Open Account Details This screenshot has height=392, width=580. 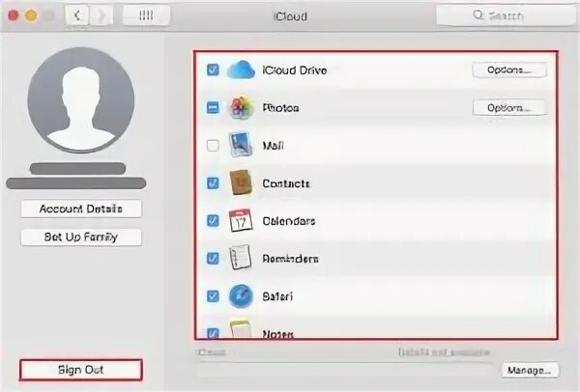pos(81,209)
